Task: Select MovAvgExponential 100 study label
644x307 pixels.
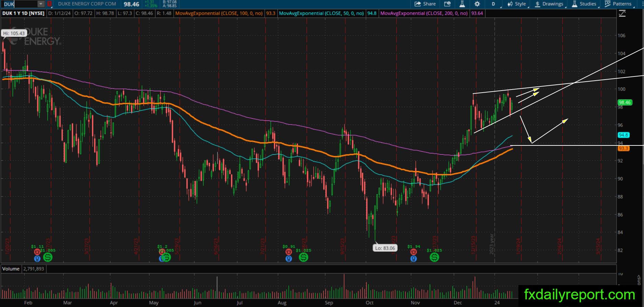Action: pos(219,13)
